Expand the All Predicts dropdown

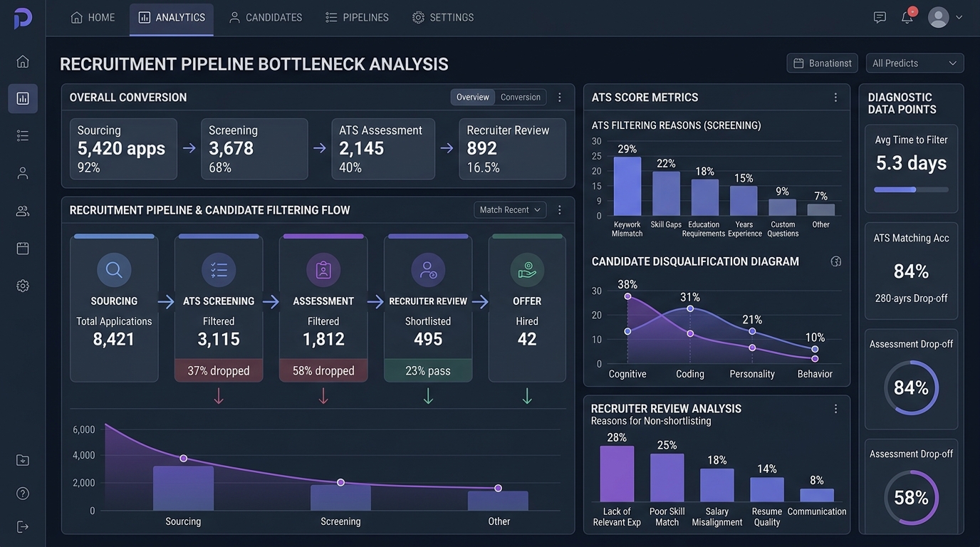pyautogui.click(x=914, y=63)
